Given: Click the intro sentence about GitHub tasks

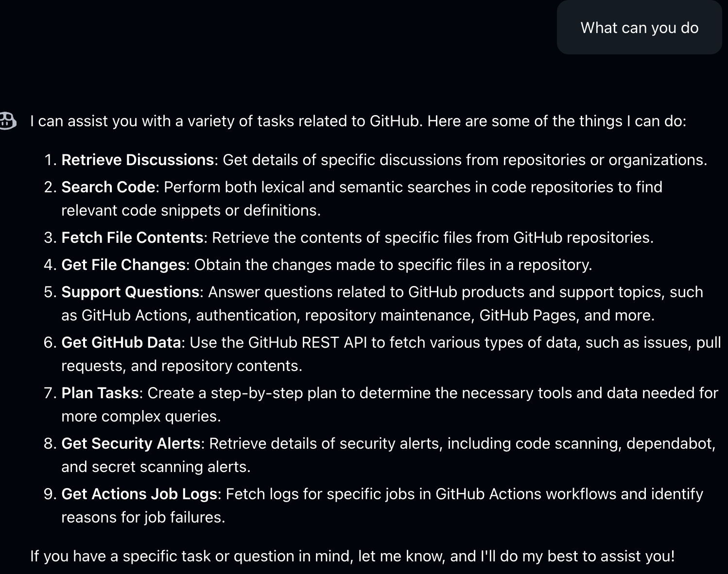Looking at the screenshot, I should click(358, 121).
